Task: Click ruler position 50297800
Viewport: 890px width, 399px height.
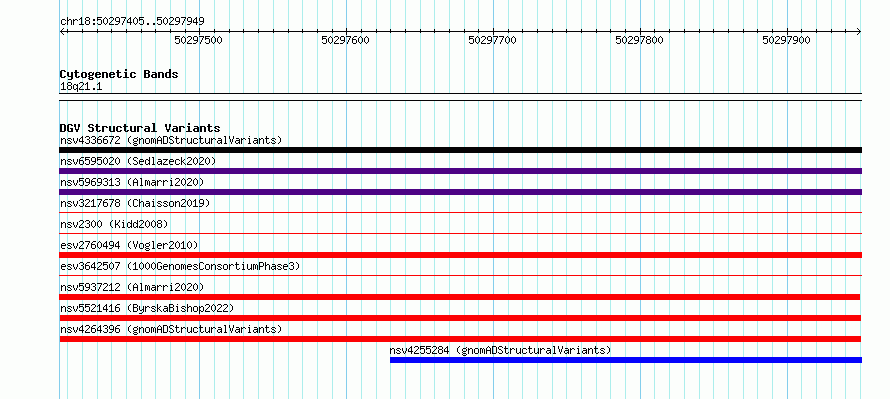Action: [640, 40]
